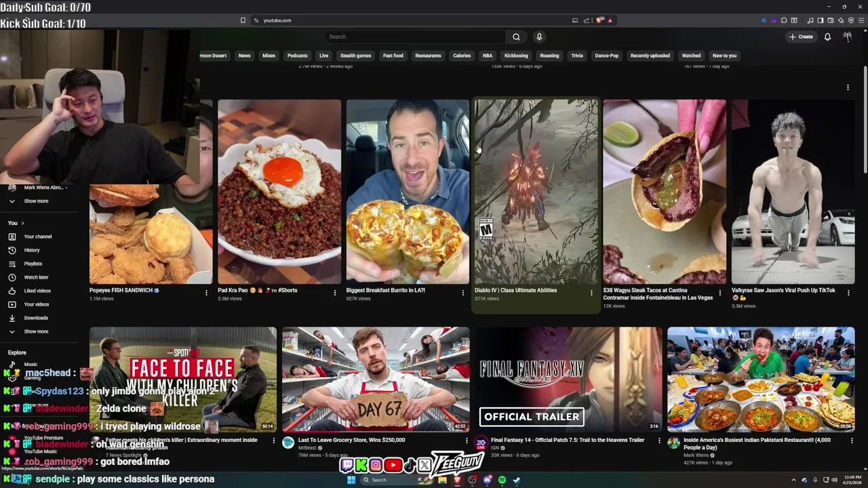Viewport: 868px width, 488px height.
Task: Open the Final Fantasy XIV Official Trailer thumbnail
Action: [x=568, y=380]
